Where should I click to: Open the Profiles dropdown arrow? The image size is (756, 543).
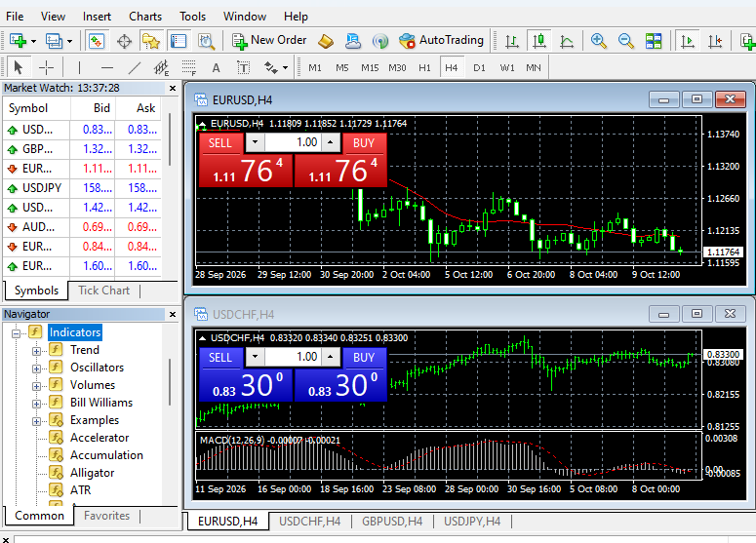pos(69,42)
